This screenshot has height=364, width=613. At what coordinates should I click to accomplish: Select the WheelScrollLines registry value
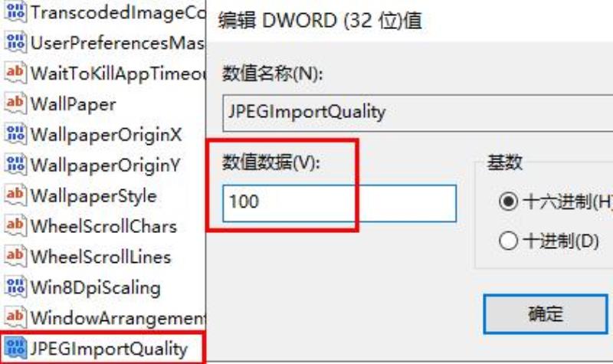coord(101,257)
